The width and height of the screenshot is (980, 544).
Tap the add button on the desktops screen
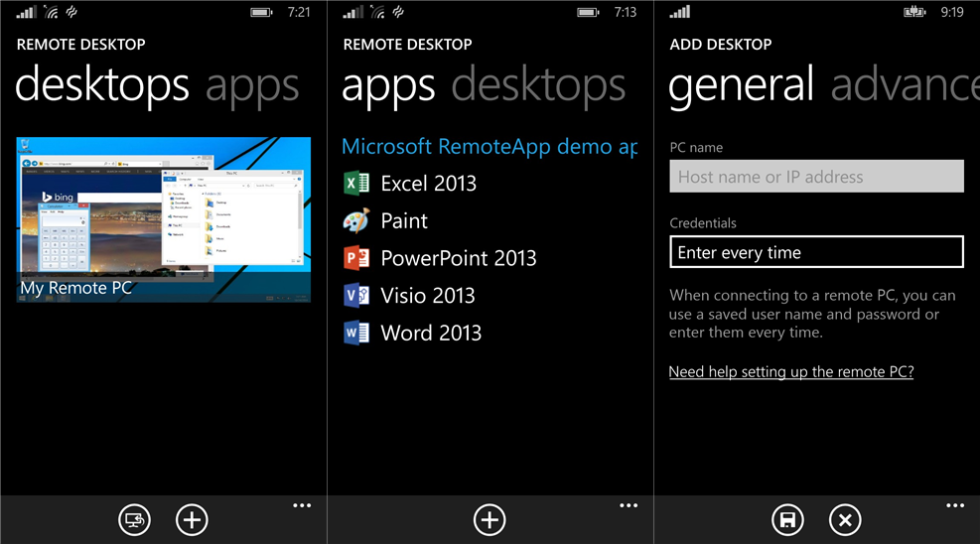click(x=192, y=519)
